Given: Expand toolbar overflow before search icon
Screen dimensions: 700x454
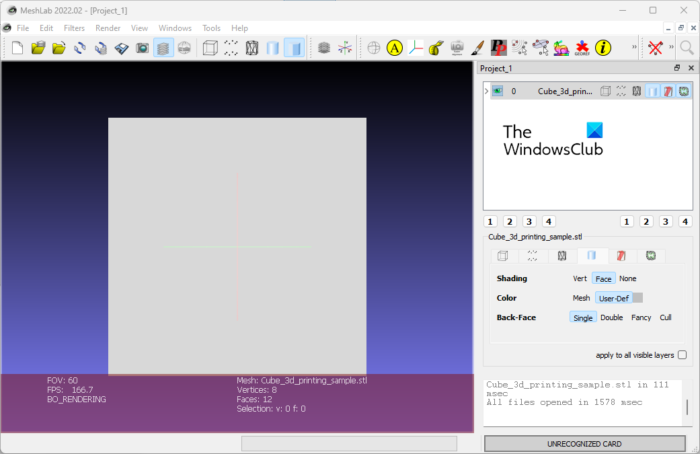Looking at the screenshot, I should coord(671,47).
